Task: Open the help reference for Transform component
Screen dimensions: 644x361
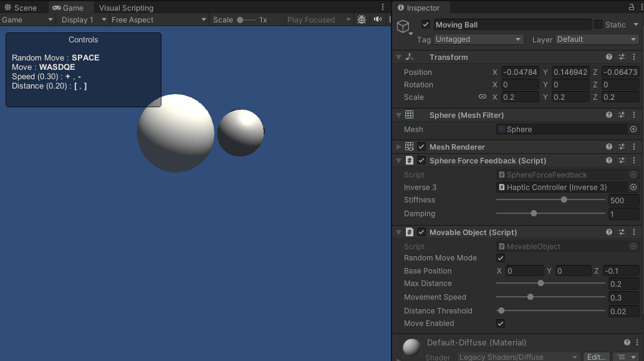Action: click(609, 57)
